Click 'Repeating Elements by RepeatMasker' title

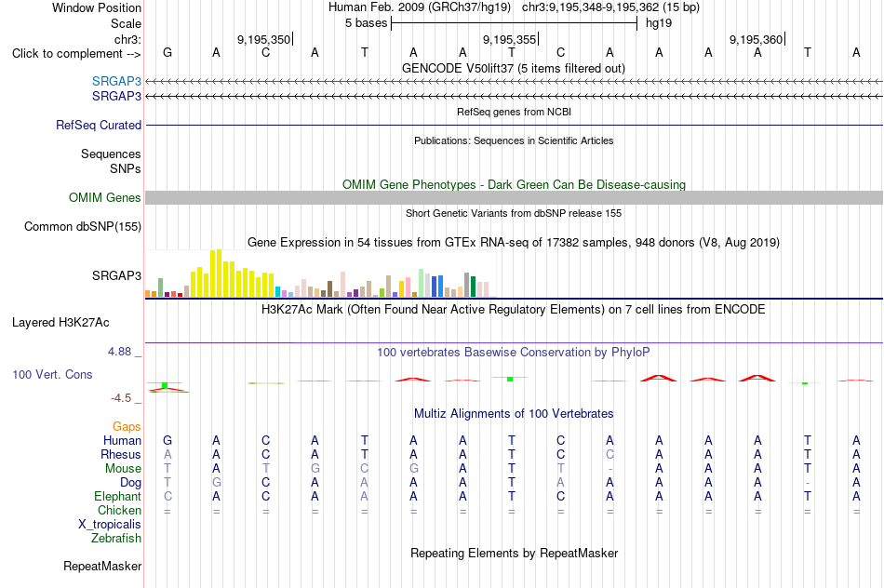pos(515,553)
